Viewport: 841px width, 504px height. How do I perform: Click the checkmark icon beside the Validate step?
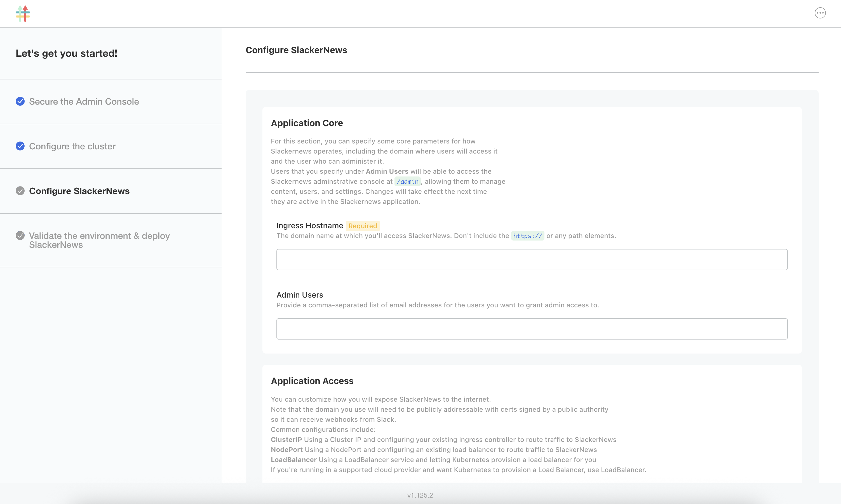[x=20, y=235]
